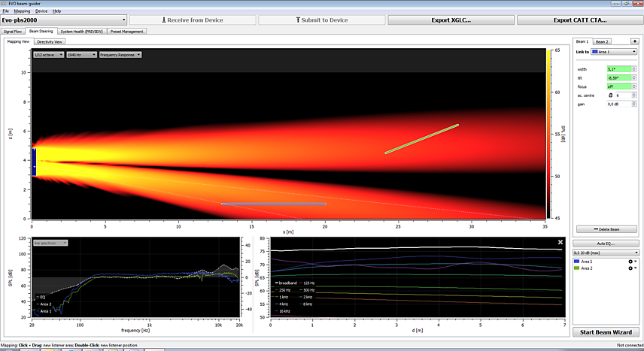Select the green listener area line

[x=422, y=139]
